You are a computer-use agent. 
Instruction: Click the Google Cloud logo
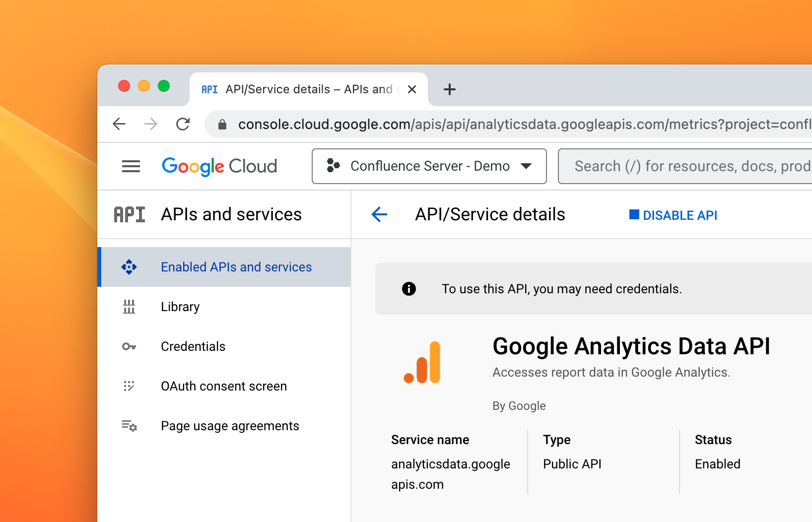(x=219, y=166)
